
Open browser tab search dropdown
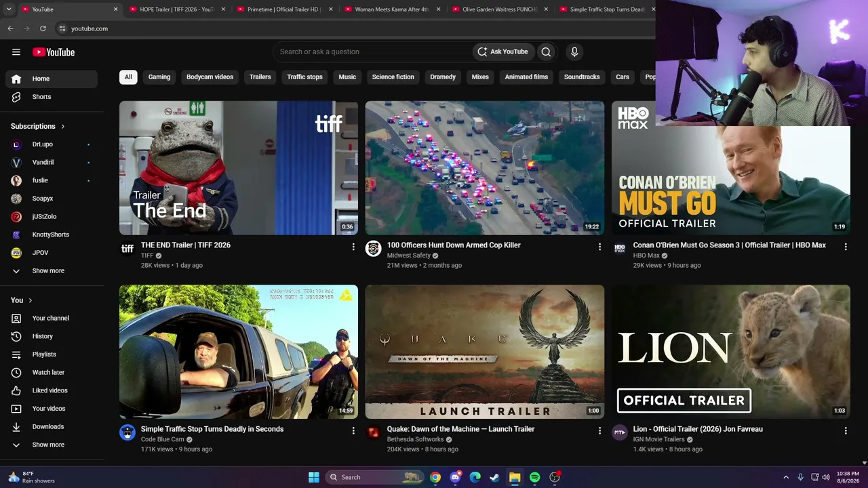coord(9,9)
